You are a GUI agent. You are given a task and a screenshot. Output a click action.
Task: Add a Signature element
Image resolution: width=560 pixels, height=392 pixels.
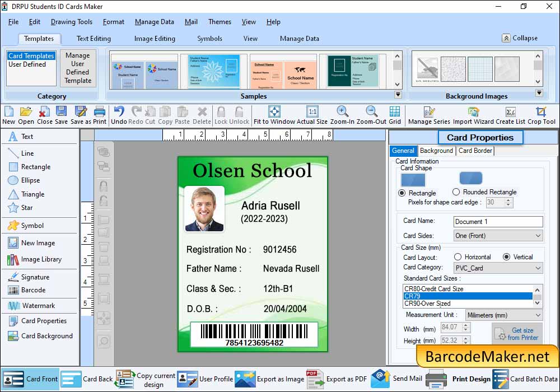29,277
